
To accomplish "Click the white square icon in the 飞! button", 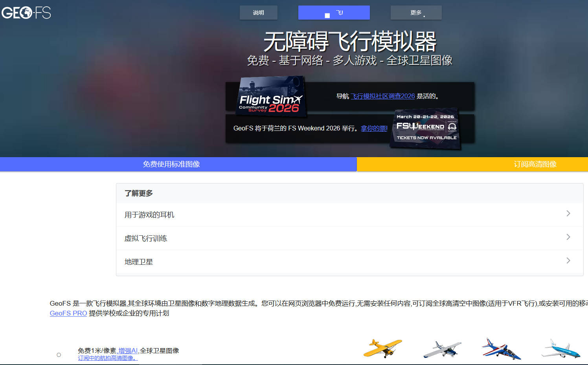I will point(327,15).
